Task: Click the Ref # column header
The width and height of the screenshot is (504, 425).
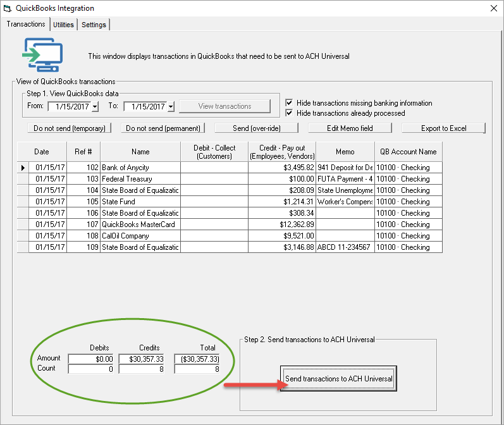Action: coord(83,152)
